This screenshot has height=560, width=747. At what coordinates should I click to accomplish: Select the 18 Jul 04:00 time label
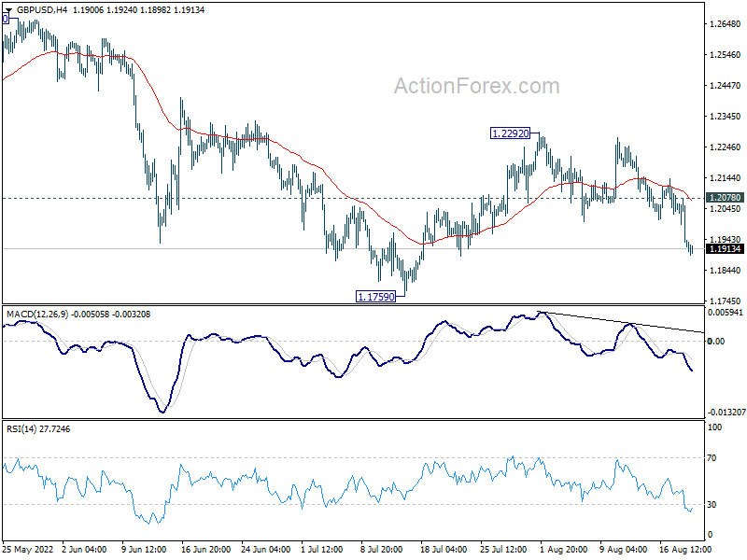(x=444, y=549)
